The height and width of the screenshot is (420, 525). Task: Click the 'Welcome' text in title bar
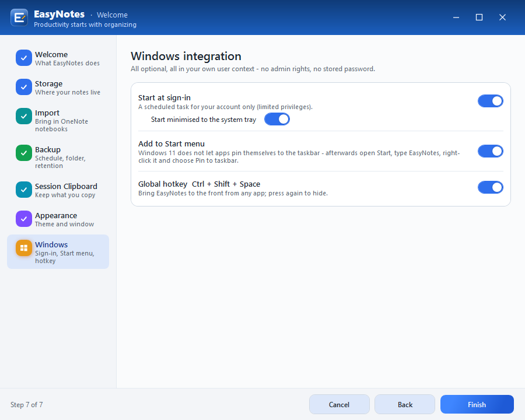[x=112, y=15]
